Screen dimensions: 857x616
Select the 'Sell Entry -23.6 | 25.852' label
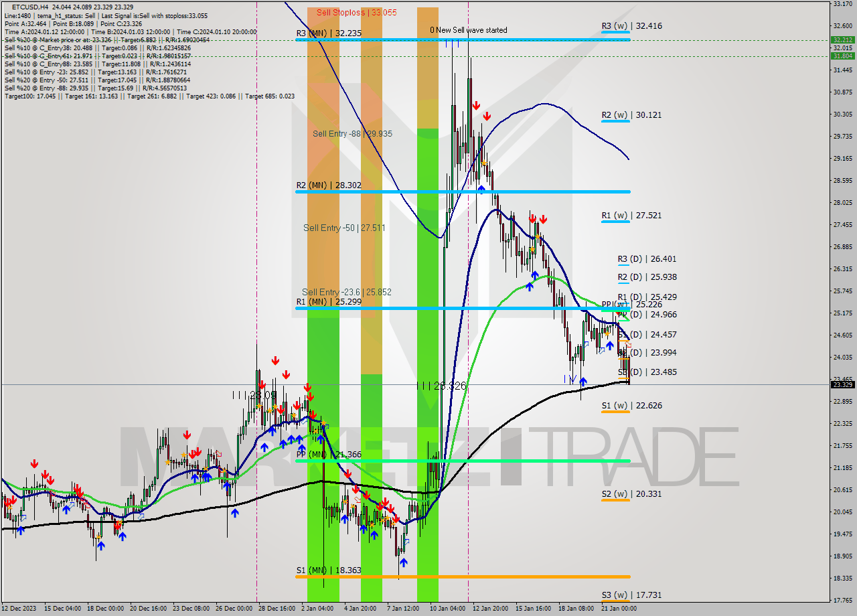347,292
